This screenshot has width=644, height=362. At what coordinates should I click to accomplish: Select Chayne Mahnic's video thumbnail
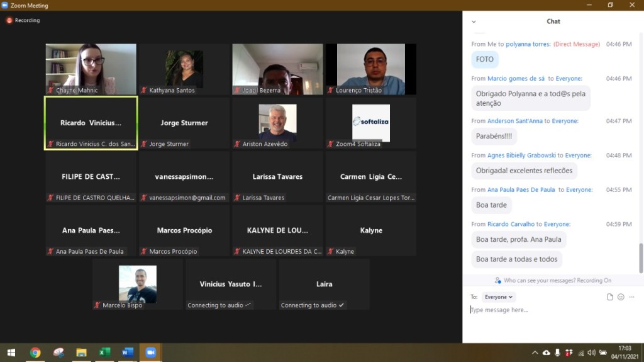coord(91,69)
